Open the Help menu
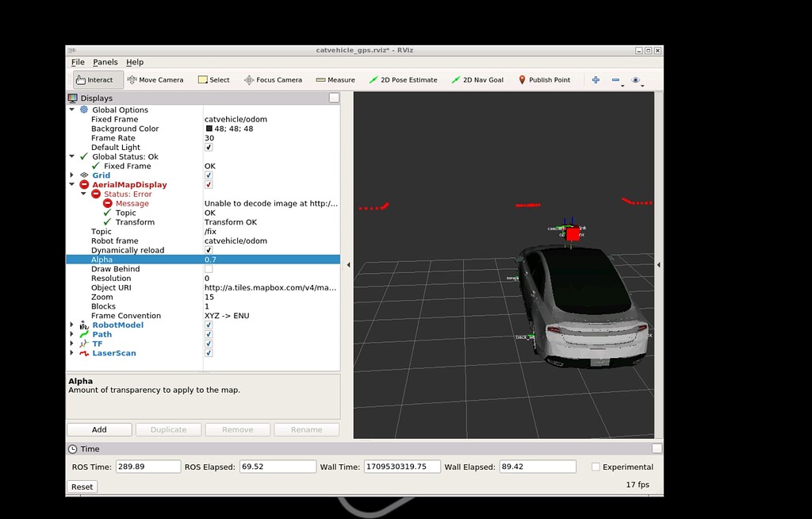 [135, 62]
